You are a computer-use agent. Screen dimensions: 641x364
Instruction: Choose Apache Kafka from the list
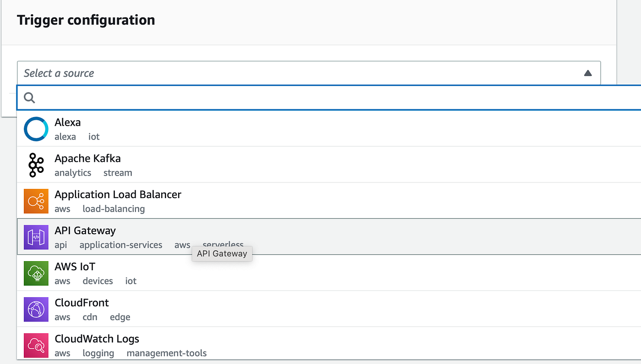[x=329, y=165]
